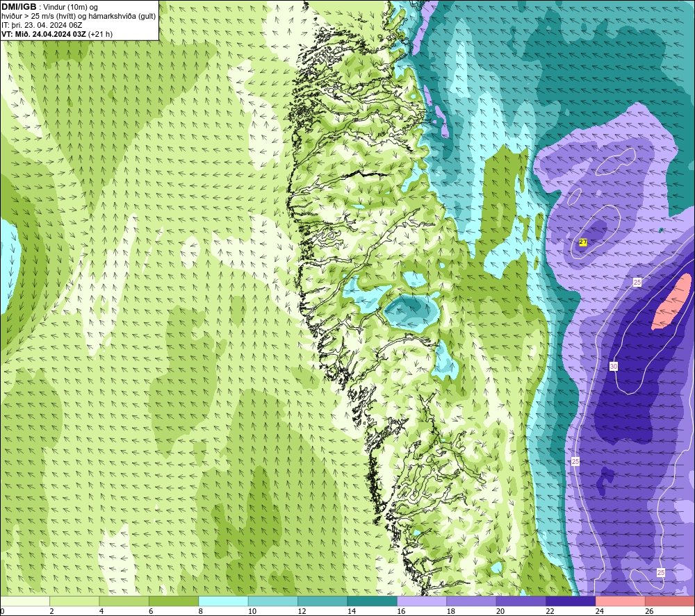Viewport: 695px width, 616px height.
Task: Pick the 12–14 m/s teal legend swatch
Action: 322,601
